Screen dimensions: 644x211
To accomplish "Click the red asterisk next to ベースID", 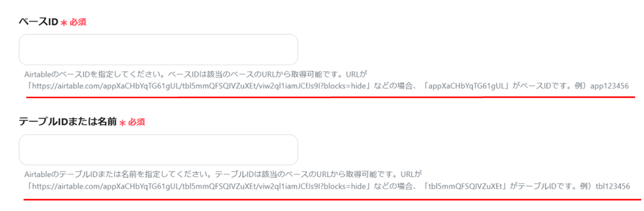I will pyautogui.click(x=64, y=23).
